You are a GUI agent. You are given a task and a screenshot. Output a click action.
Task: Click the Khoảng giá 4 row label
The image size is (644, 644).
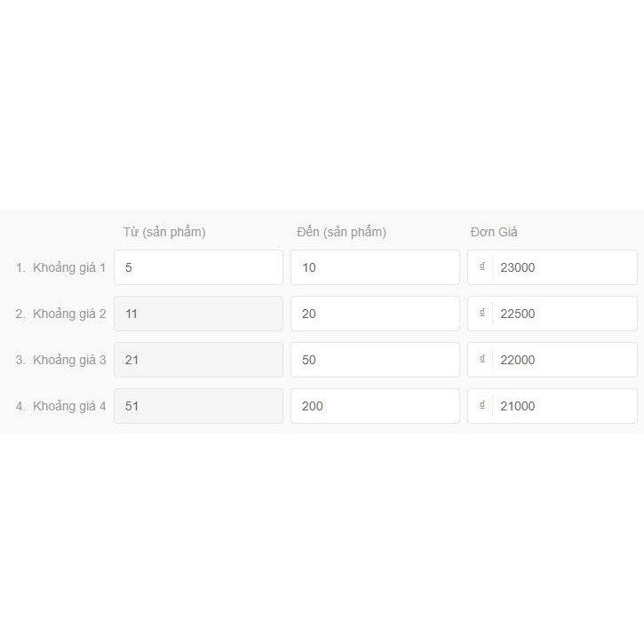pos(69,406)
